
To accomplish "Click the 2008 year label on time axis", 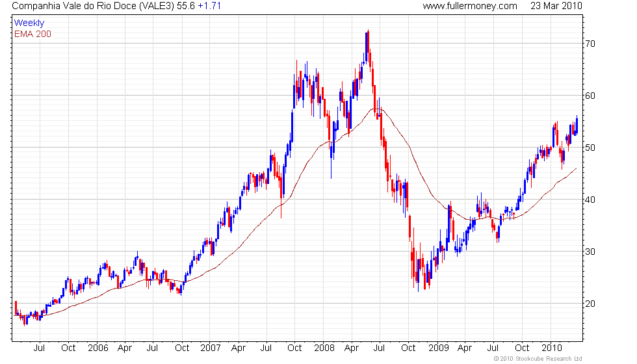I will point(324,348).
